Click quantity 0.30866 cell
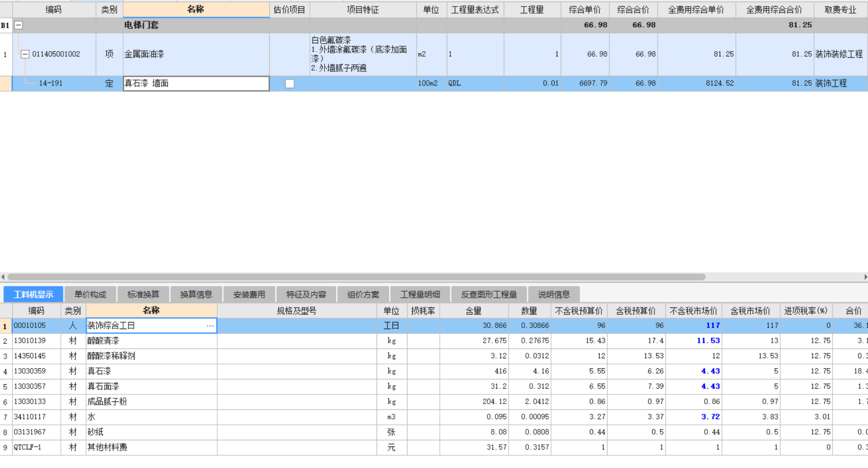The width and height of the screenshot is (868, 468). [x=530, y=326]
